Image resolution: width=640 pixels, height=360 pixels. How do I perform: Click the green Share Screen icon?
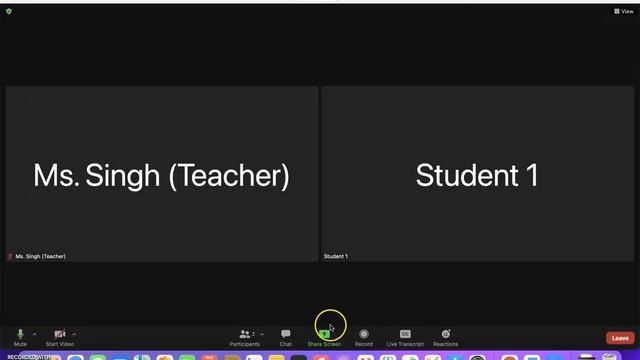pyautogui.click(x=324, y=335)
